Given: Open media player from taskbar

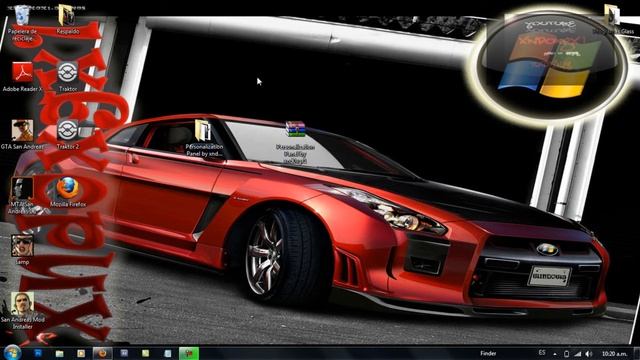Looking at the screenshot, I should [81, 353].
